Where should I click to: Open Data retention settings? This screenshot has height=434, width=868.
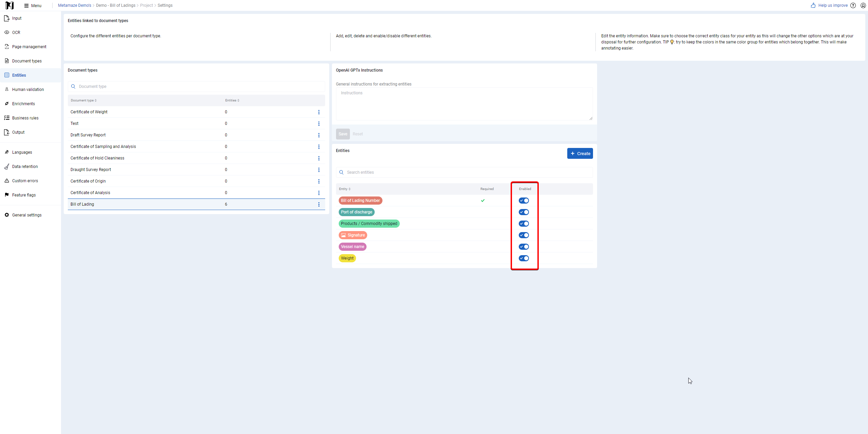pos(31,167)
